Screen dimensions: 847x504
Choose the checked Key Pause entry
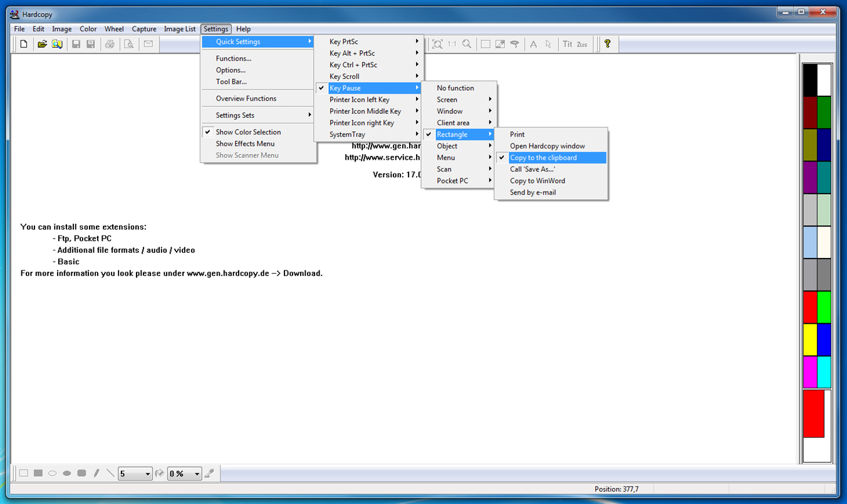pyautogui.click(x=368, y=88)
